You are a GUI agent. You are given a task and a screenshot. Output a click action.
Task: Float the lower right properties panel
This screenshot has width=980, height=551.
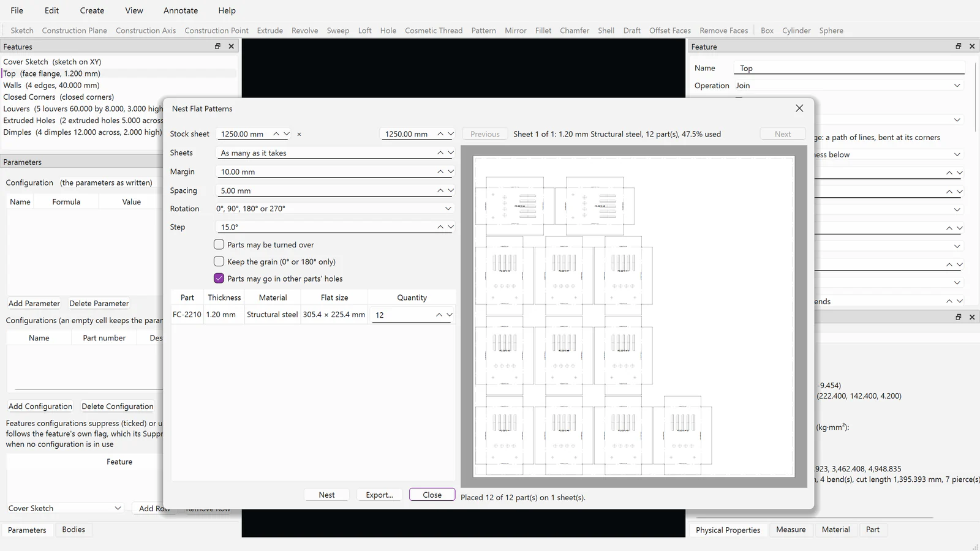(x=959, y=317)
